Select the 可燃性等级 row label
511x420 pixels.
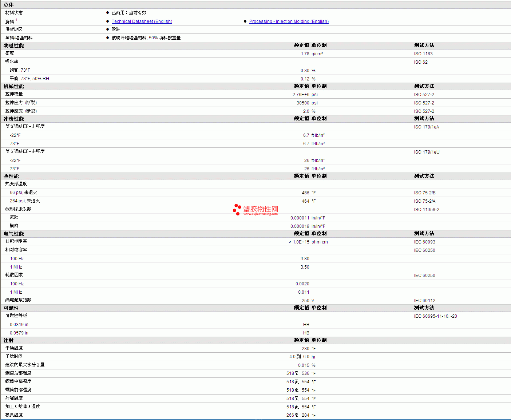tap(16, 316)
